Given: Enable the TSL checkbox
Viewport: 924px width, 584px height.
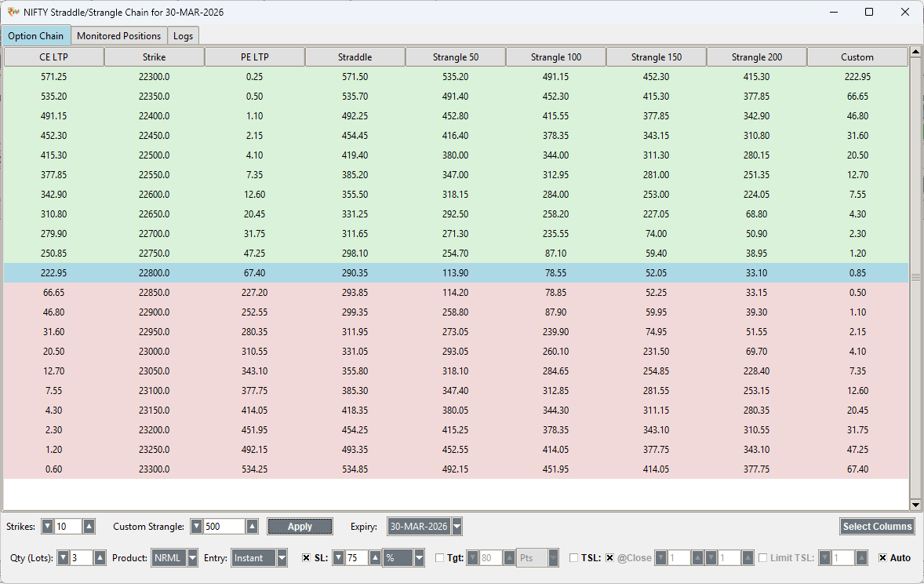Looking at the screenshot, I should (x=574, y=558).
